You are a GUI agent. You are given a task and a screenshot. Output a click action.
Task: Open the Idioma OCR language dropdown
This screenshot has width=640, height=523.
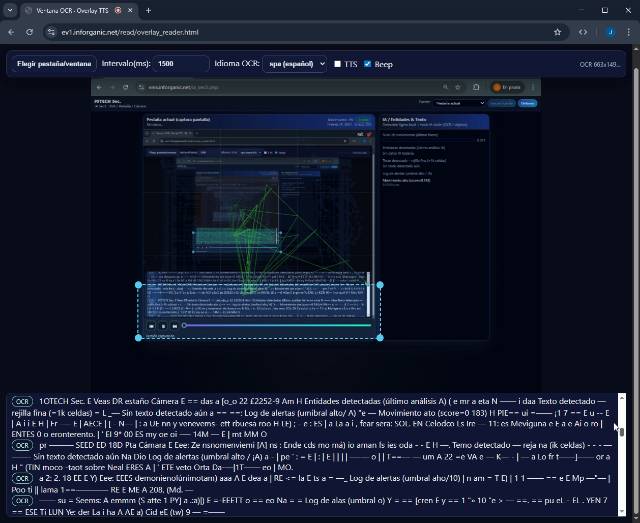(294, 64)
